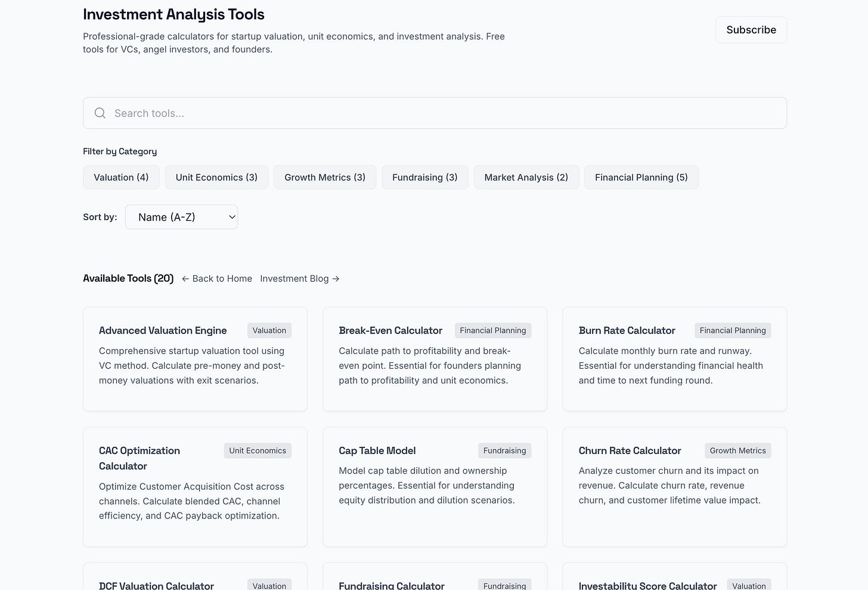Follow the Back to Home link

[217, 279]
